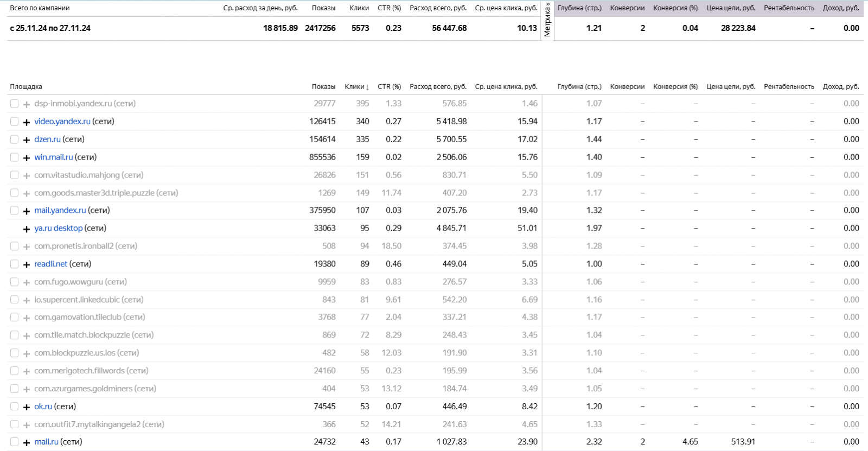Image resolution: width=868 pixels, height=451 pixels.
Task: Check the box for dsp-inmobi.yandex.ru
Action: click(x=14, y=104)
